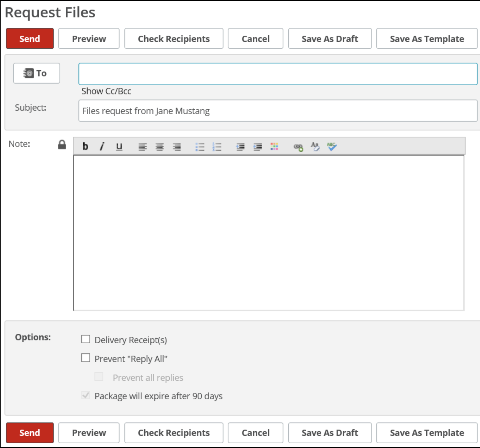The image size is (480, 448).
Task: Align text to the right
Action: pyautogui.click(x=177, y=146)
